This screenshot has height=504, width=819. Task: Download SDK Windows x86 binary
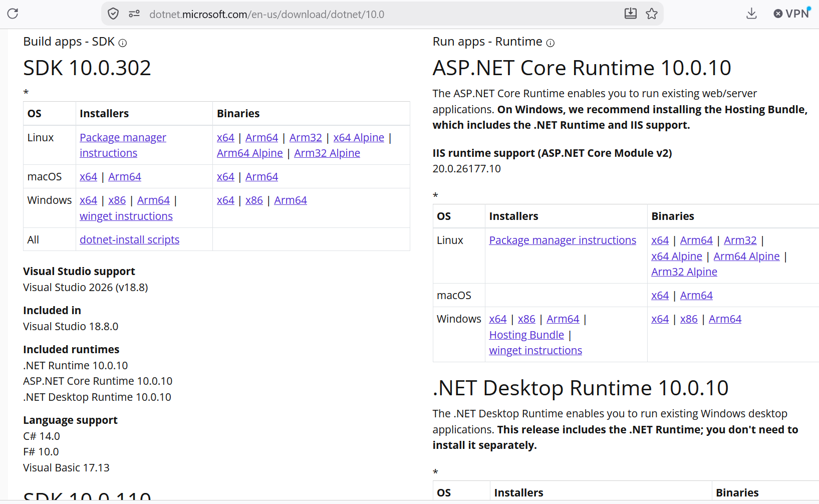[x=254, y=200]
